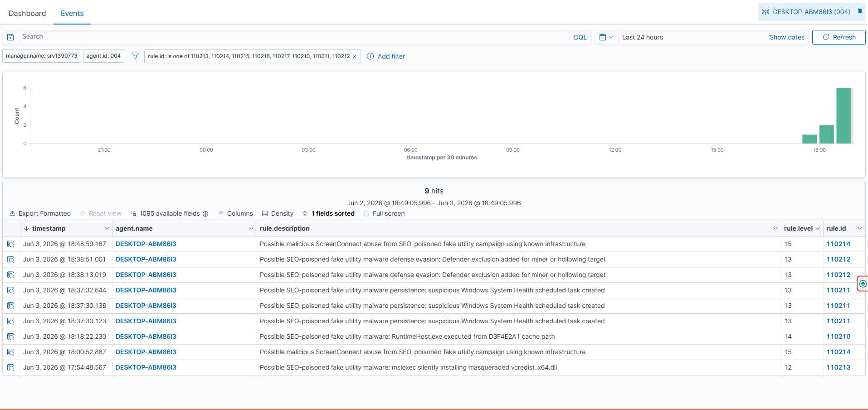The width and height of the screenshot is (868, 410).
Task: Click the agent.id: 004 filter pill
Action: tap(103, 56)
